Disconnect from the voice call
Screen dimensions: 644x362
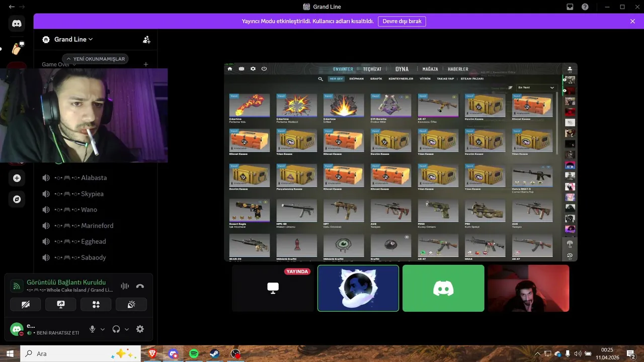point(140,286)
